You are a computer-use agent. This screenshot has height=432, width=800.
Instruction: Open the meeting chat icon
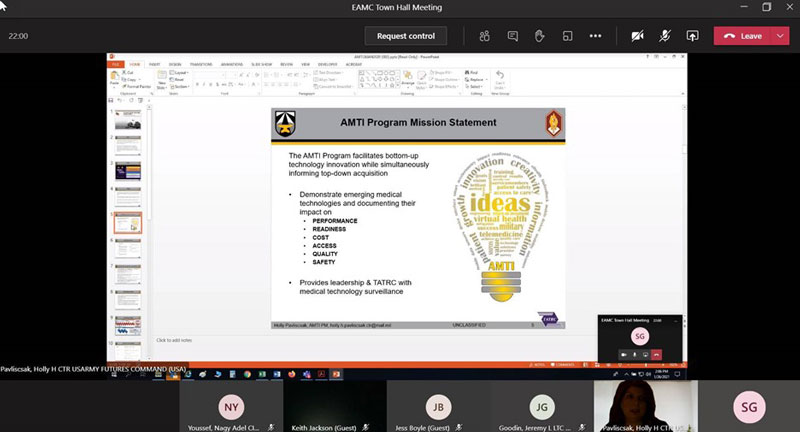pos(512,36)
